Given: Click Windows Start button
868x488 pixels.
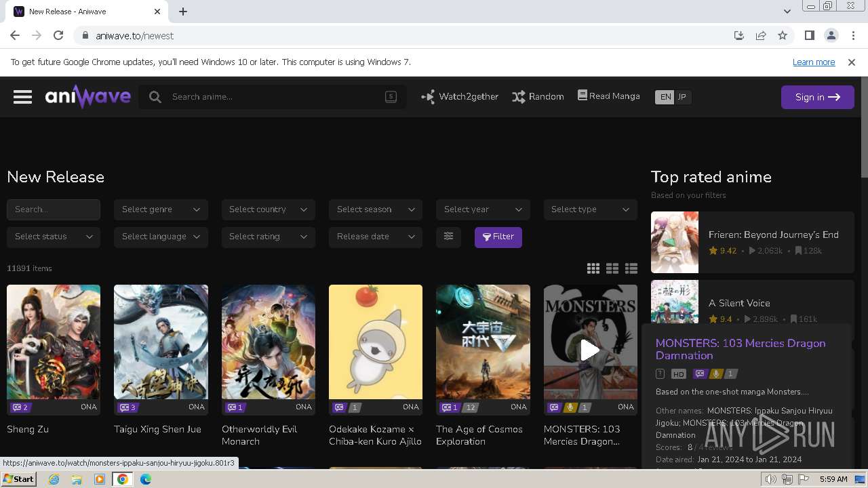Looking at the screenshot, I should (x=19, y=479).
